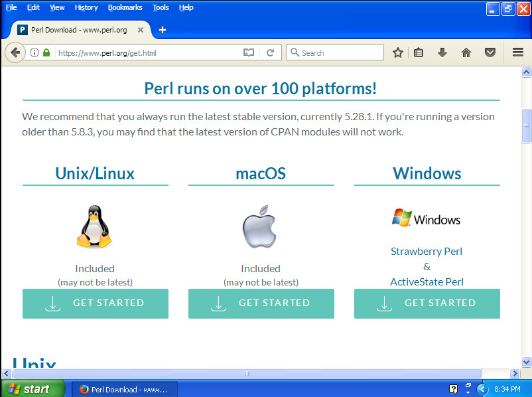Click the Tux penguin Linux image
Viewport: 532px width, 397px height.
[x=95, y=226]
